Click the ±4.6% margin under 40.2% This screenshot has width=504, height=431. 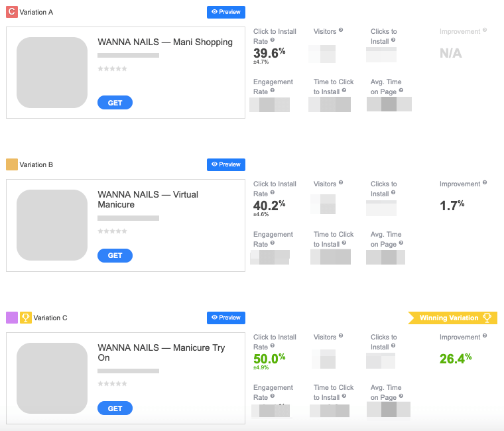point(261,214)
